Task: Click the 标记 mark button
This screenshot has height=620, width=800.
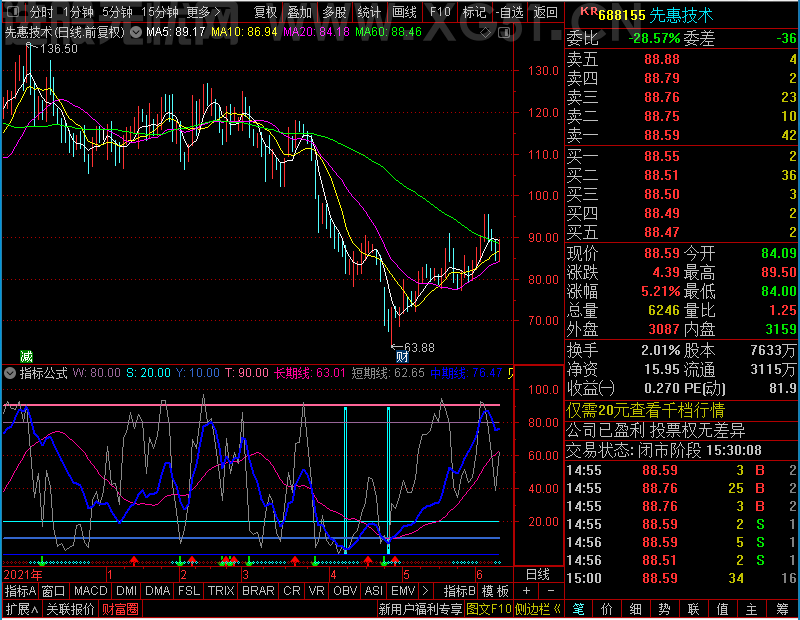Action: [x=474, y=12]
